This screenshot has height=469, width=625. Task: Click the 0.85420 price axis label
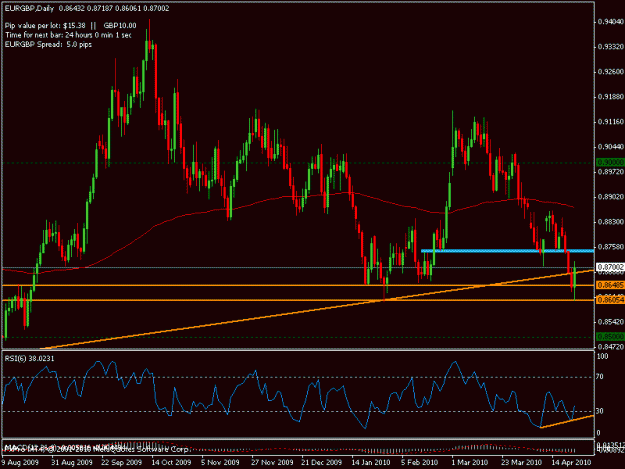[x=610, y=322]
